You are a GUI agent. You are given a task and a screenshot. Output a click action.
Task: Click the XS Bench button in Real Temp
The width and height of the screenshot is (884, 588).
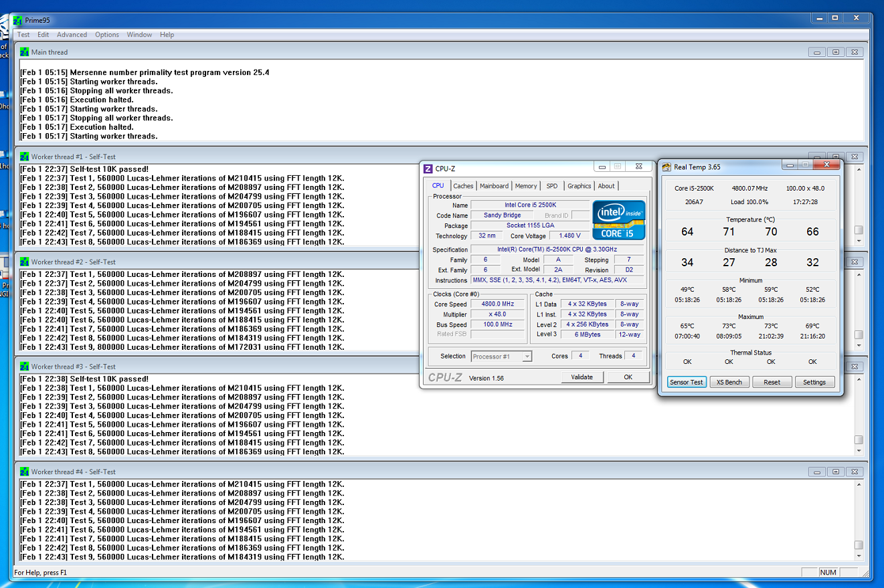point(729,382)
